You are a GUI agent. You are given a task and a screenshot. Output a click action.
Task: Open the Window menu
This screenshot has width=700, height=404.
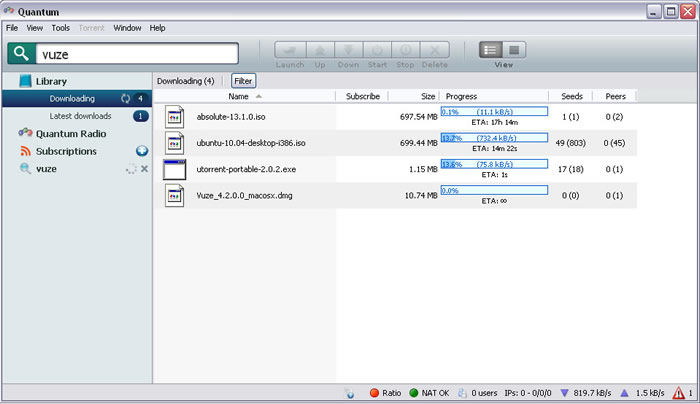click(127, 28)
